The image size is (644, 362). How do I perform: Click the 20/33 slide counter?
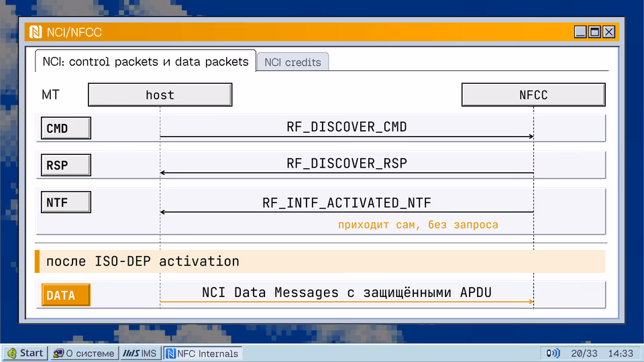coord(584,353)
